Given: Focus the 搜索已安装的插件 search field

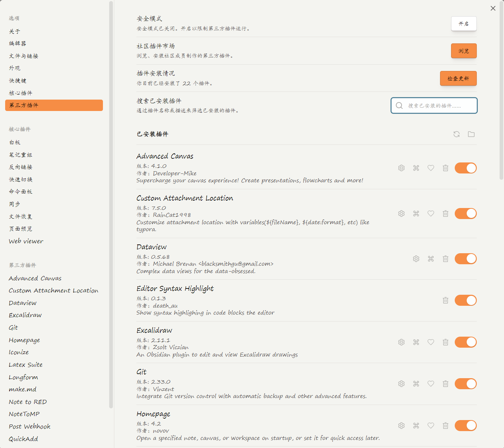Looking at the screenshot, I should coord(434,105).
